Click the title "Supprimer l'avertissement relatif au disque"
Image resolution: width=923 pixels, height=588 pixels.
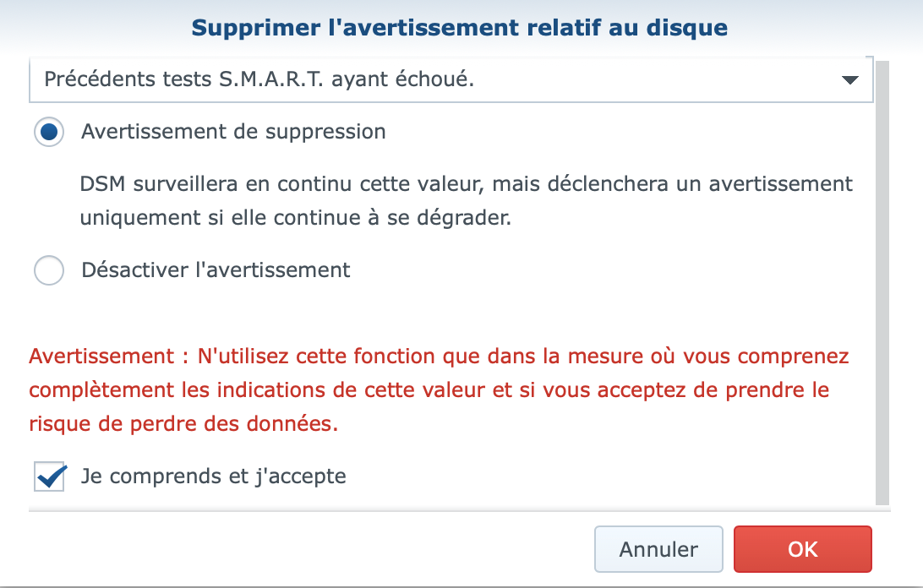point(460,28)
